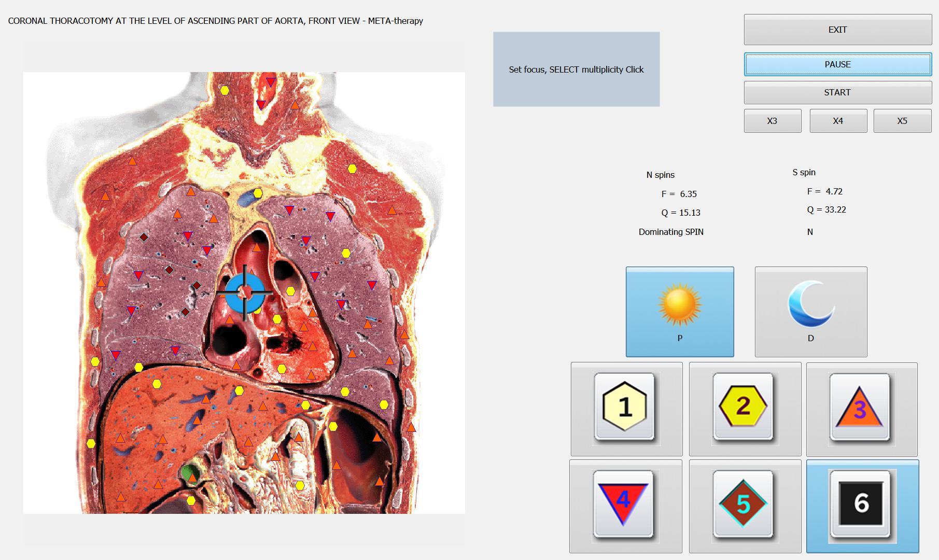Select the moon D mode button
Viewport: 939px width, 560px height.
(x=811, y=312)
